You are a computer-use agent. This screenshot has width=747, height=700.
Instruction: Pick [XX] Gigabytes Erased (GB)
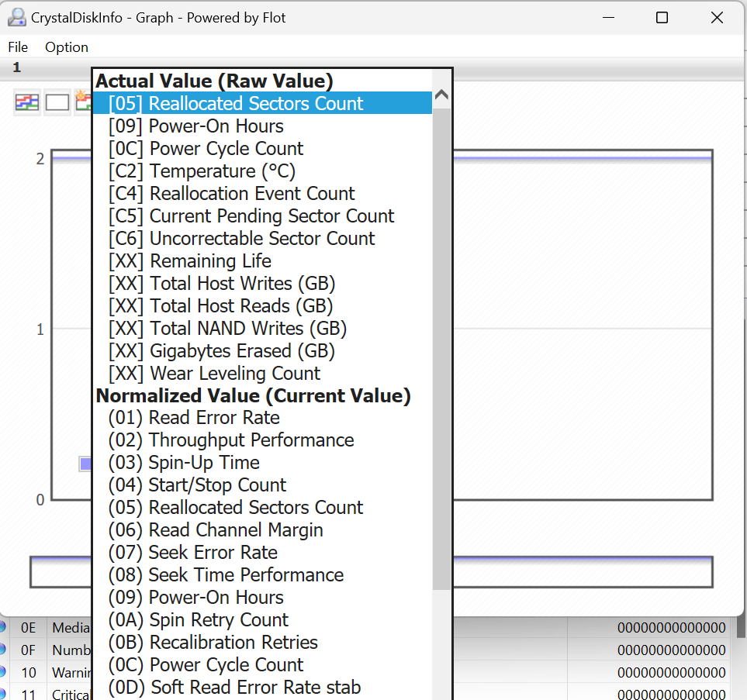coord(262,351)
